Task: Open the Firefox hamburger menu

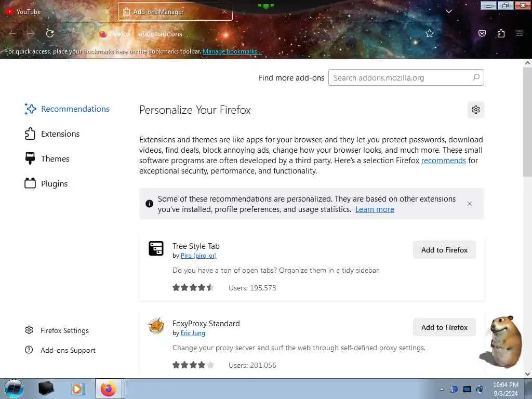Action: (520, 33)
